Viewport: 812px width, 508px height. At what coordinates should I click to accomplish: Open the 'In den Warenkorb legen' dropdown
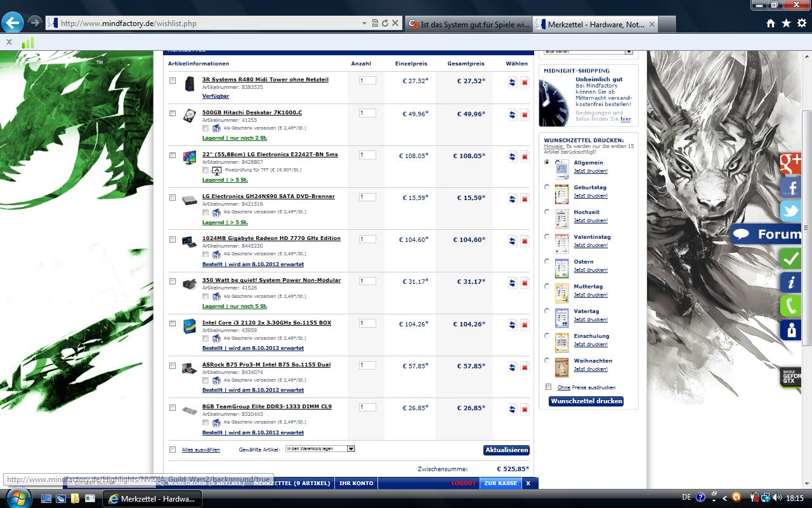[320, 449]
